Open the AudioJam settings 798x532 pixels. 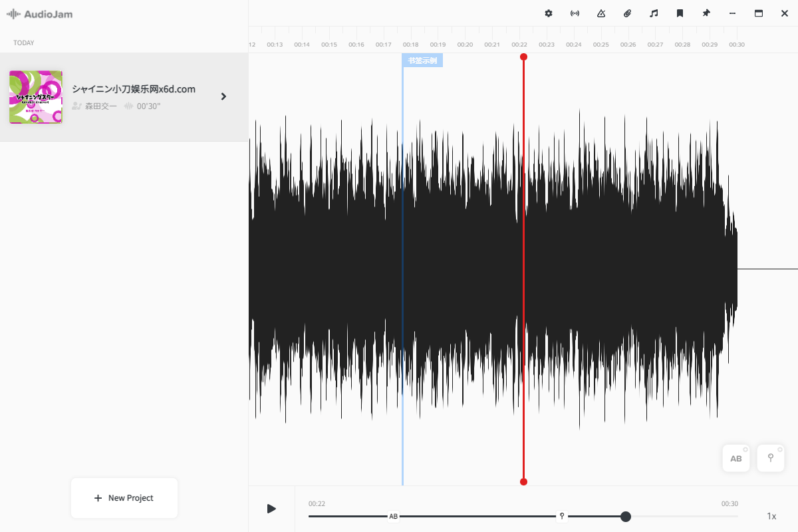tap(548, 13)
